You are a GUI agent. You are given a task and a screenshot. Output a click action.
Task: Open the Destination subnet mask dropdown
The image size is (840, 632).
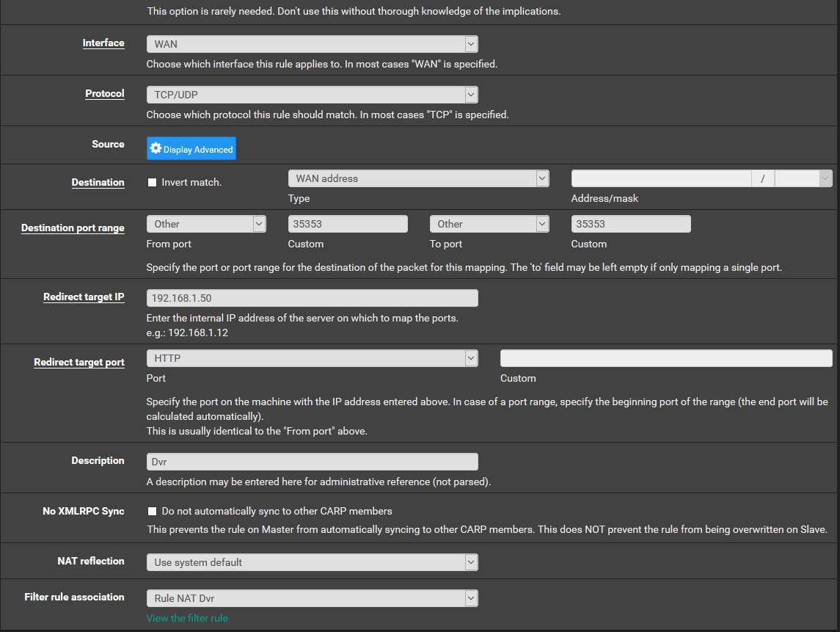tap(803, 178)
